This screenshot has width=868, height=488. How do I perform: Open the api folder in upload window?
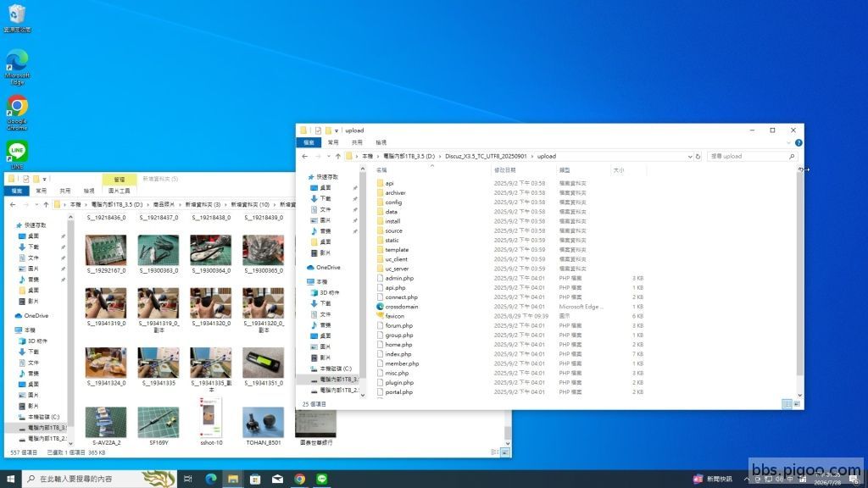(389, 183)
